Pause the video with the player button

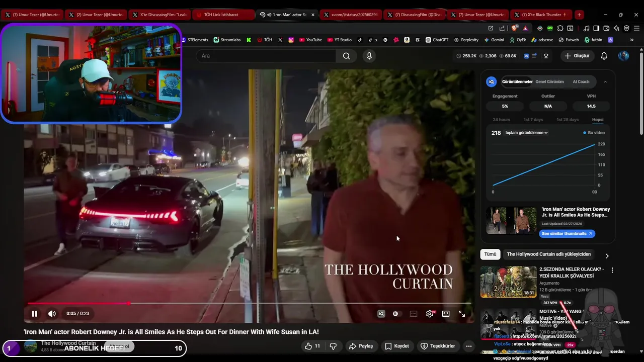[34, 314]
